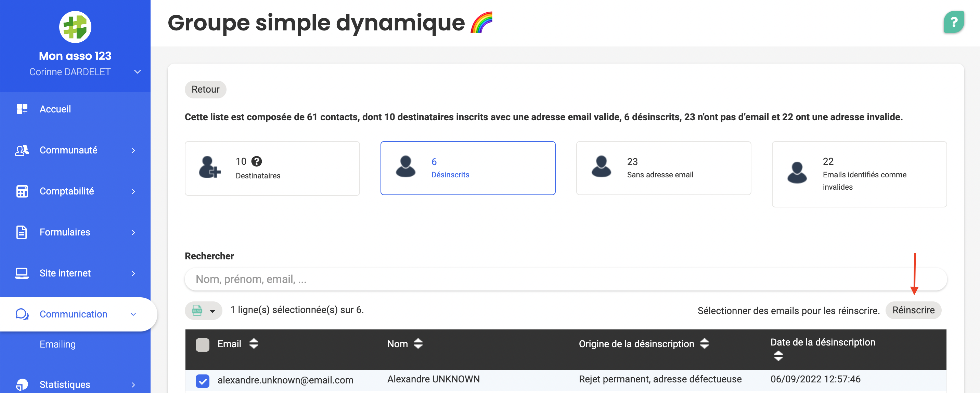Open the Emailing submenu item

coord(57,344)
